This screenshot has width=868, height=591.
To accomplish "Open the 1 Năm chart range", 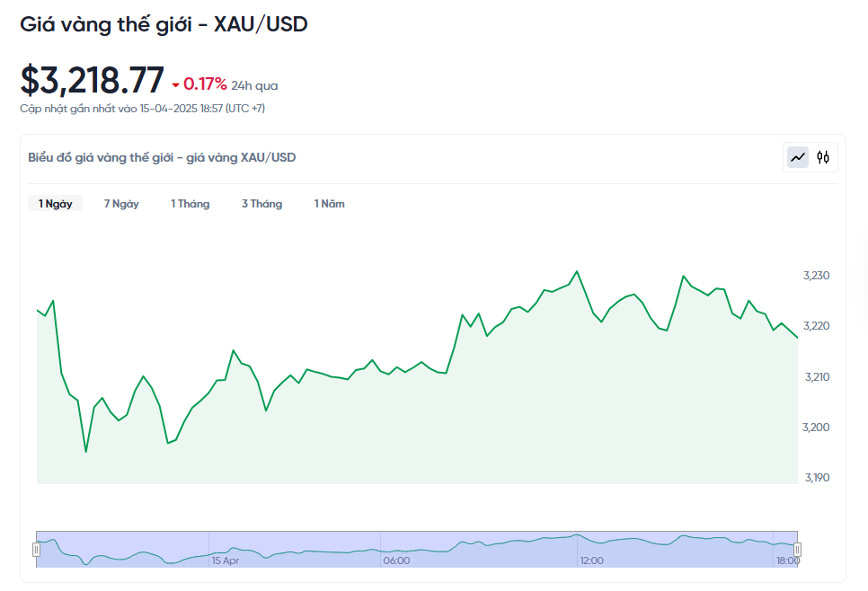I will [x=329, y=204].
